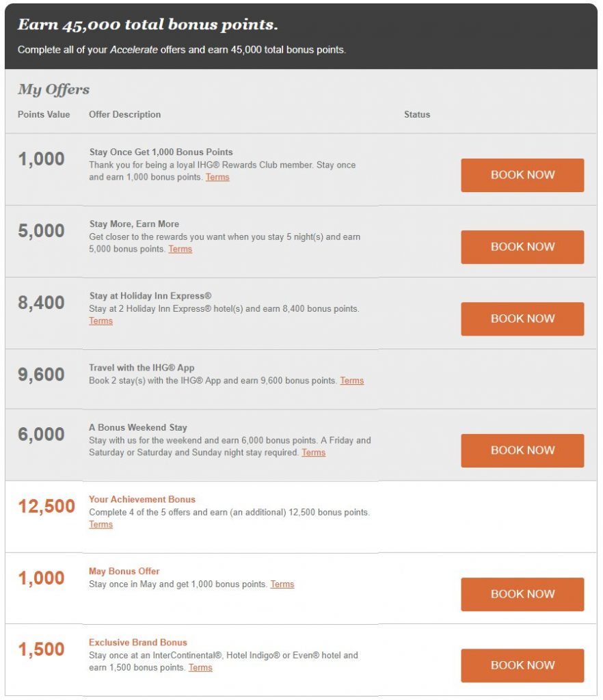Click BOOK NOW for Stay More, Earn More

point(522,247)
